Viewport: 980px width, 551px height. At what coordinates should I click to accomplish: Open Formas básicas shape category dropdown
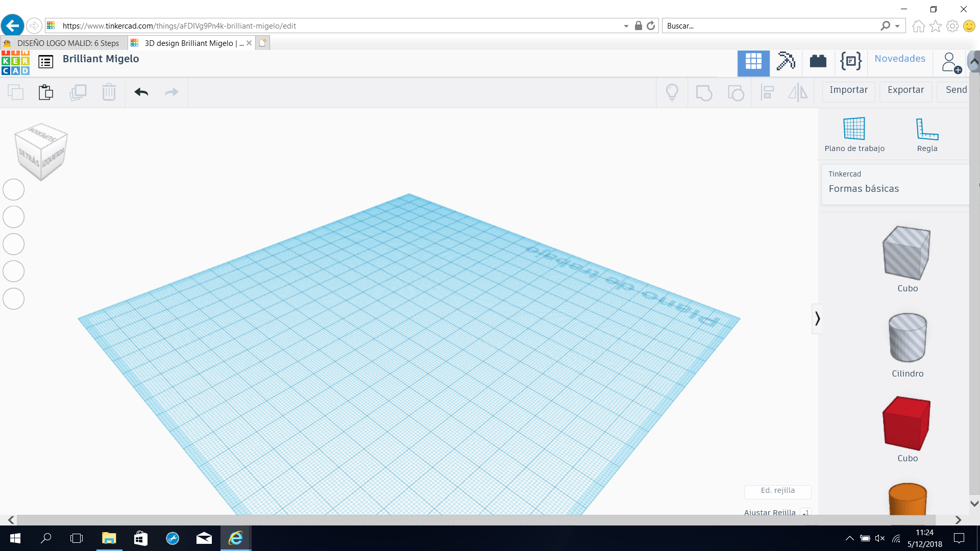894,184
